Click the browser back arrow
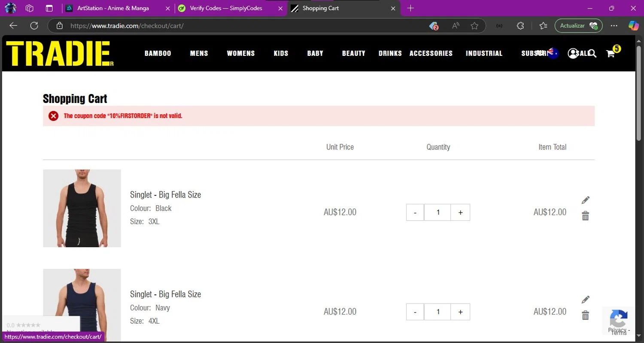 13,26
